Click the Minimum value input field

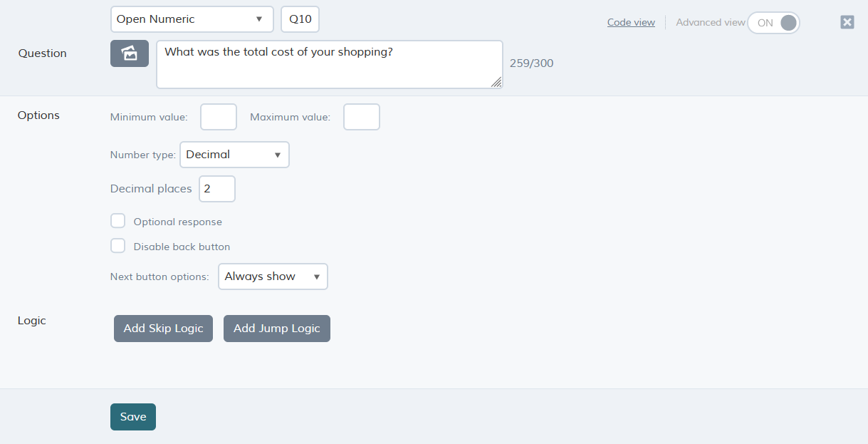tap(219, 117)
